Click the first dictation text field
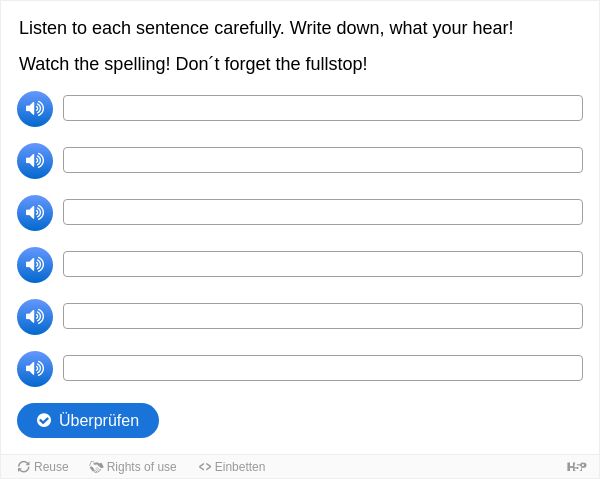This screenshot has width=600, height=479. (323, 108)
